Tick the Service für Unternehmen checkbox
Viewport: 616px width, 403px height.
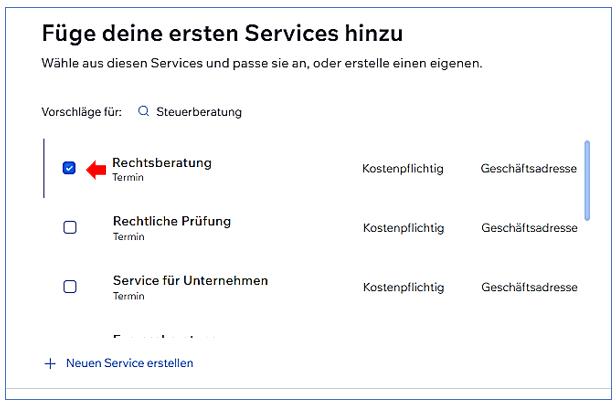[x=70, y=287]
